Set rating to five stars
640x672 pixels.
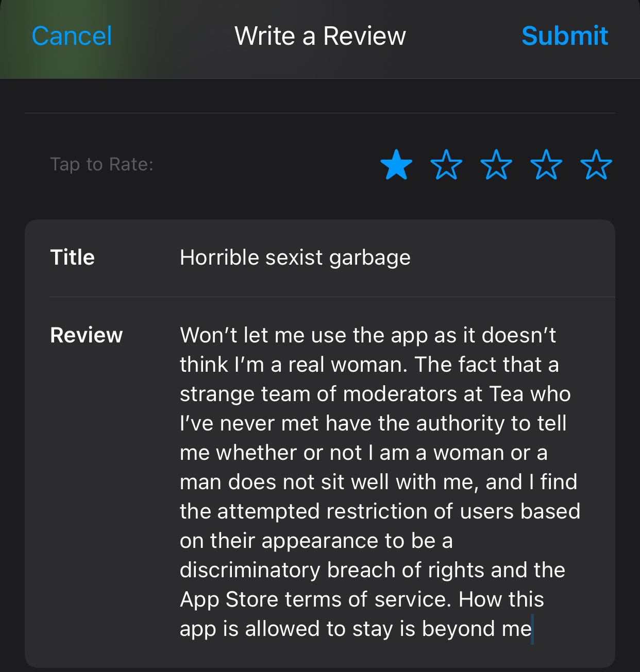(x=596, y=165)
